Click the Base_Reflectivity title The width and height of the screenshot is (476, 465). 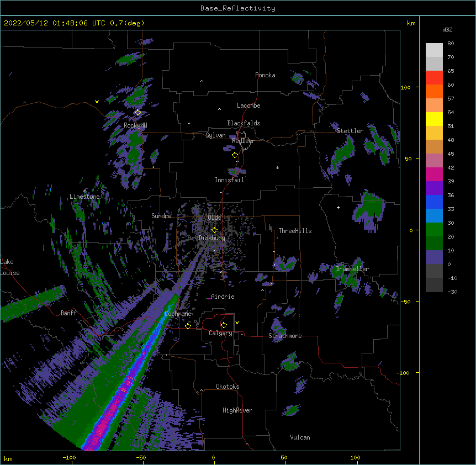pyautogui.click(x=238, y=8)
